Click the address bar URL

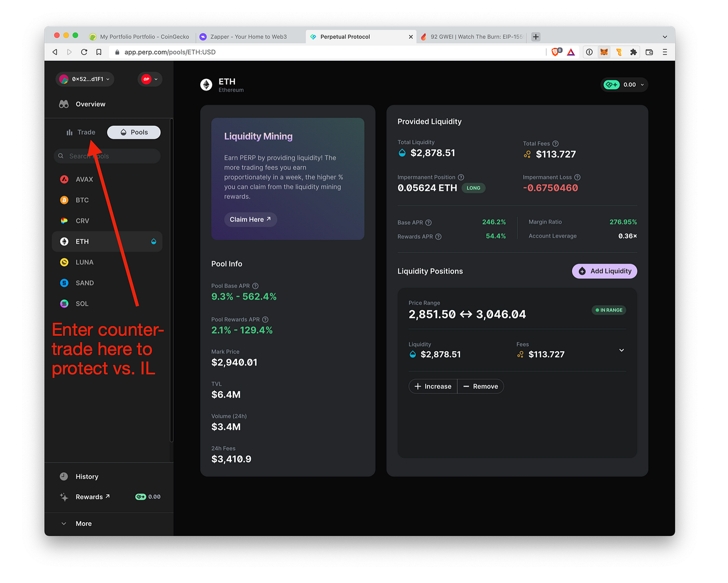170,52
